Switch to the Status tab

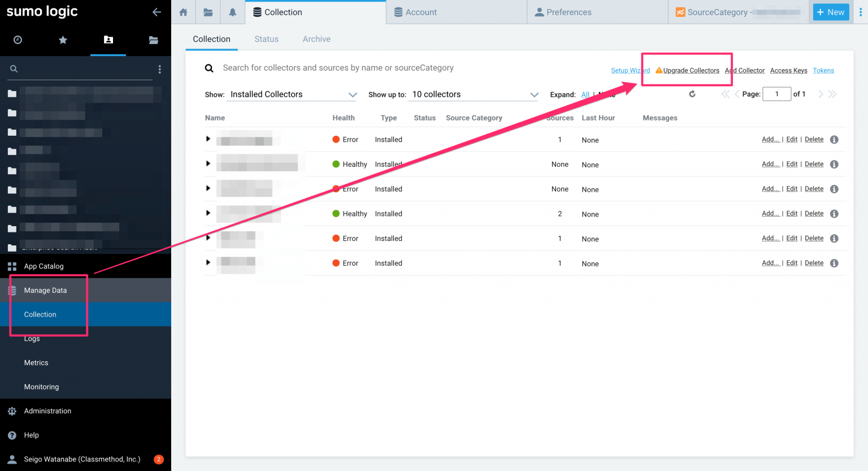[x=266, y=39]
